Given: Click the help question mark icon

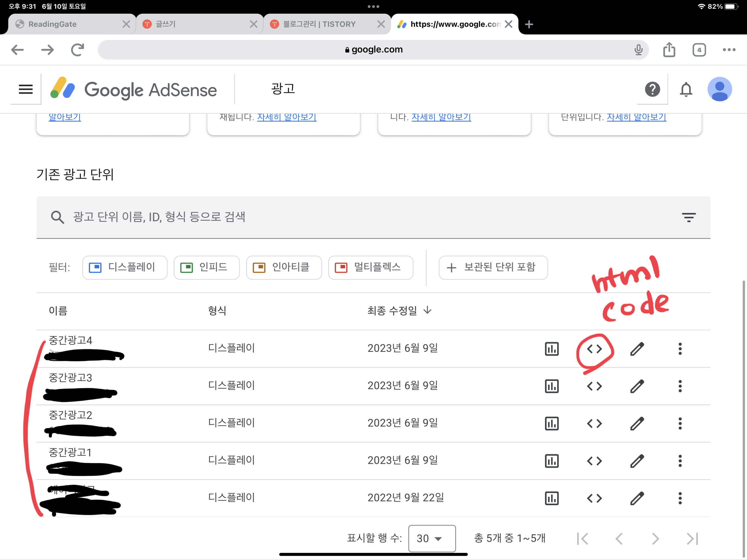Looking at the screenshot, I should click(x=652, y=89).
